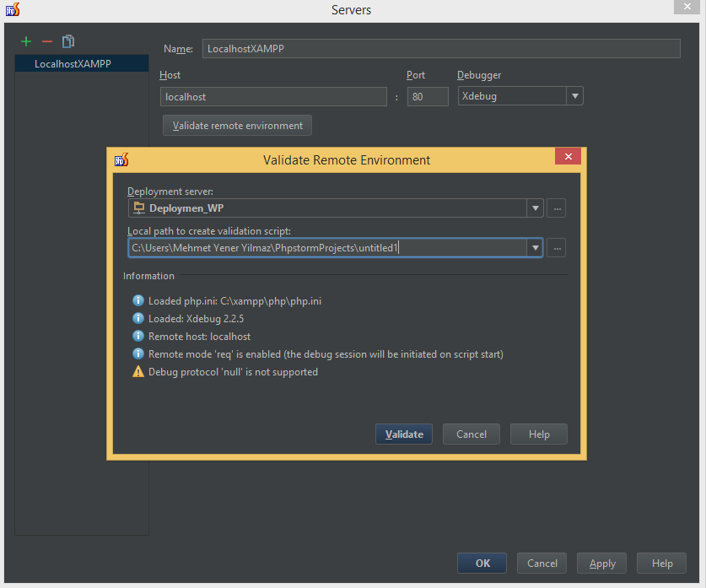The height and width of the screenshot is (588, 706).
Task: Expand the local path dropdown arrow
Action: 535,247
